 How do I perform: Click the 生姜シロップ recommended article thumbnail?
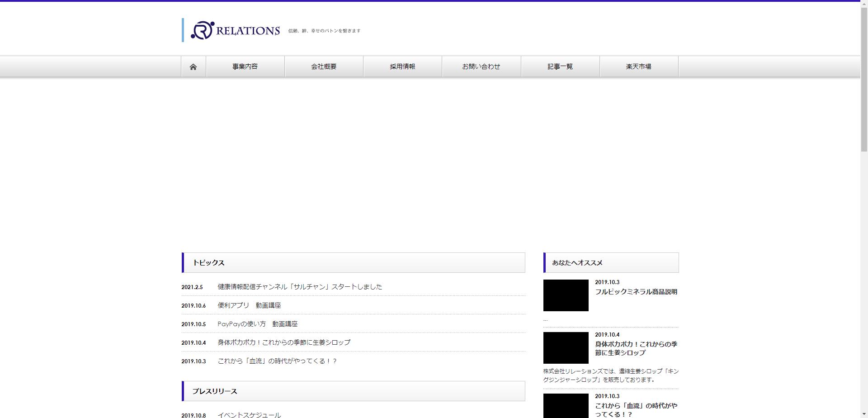coord(566,347)
